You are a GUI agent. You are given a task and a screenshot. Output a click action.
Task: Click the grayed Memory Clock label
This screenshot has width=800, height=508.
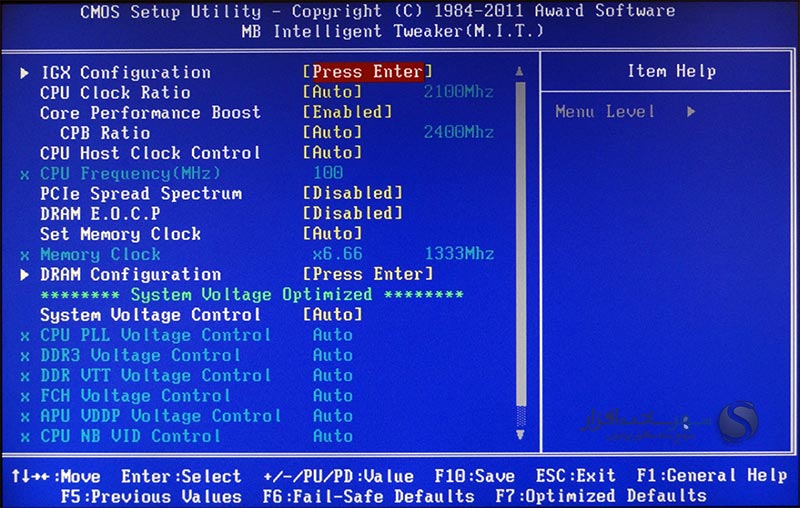(101, 255)
